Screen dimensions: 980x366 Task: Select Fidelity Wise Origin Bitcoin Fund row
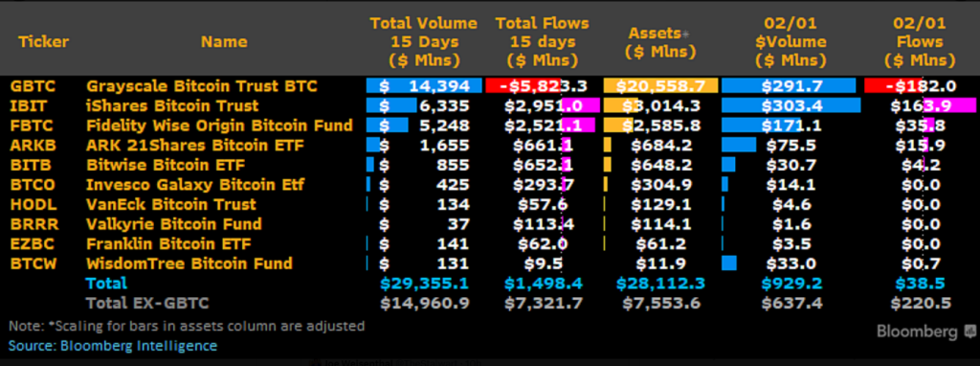[490, 126]
